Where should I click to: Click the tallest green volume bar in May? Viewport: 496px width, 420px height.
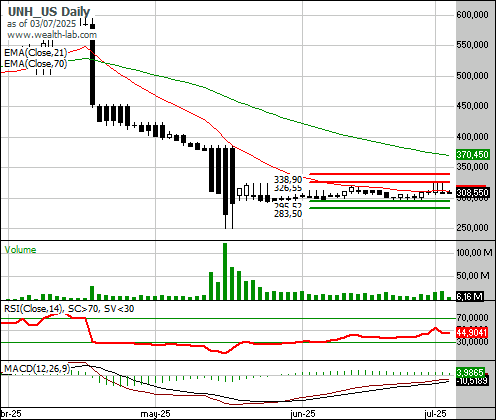[x=225, y=271]
